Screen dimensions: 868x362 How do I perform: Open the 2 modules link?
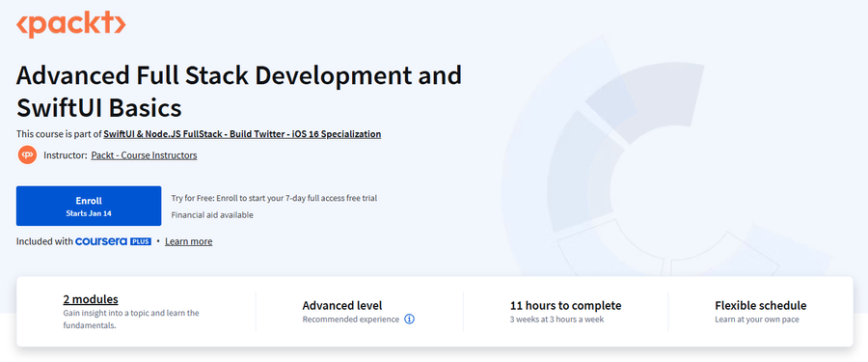(91, 299)
